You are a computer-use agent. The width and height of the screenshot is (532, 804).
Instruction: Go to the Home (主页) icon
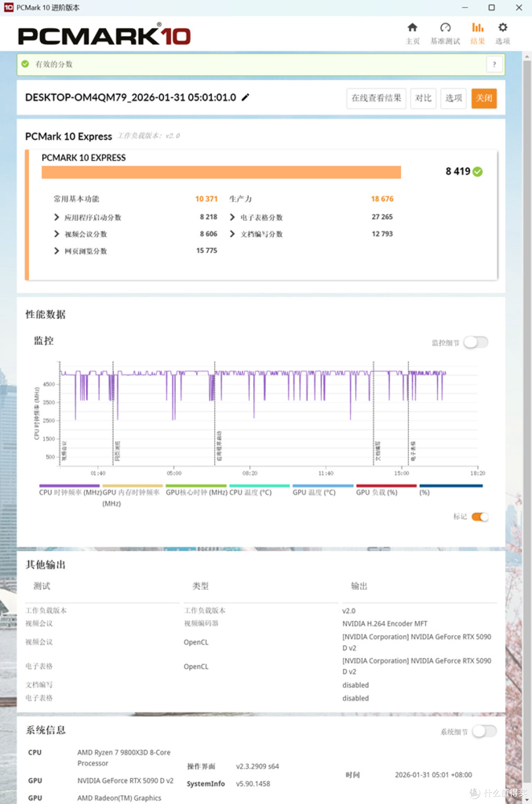pos(413,28)
